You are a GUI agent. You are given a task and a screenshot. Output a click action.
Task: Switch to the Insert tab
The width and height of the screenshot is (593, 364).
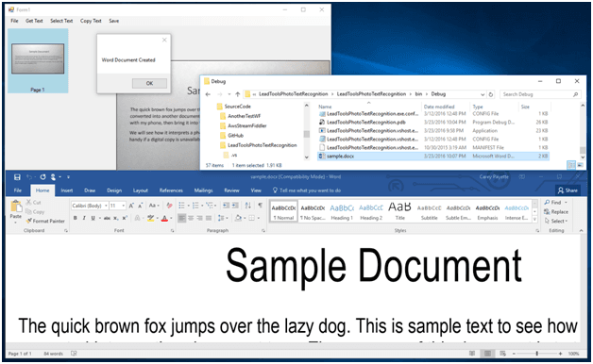tap(66, 190)
